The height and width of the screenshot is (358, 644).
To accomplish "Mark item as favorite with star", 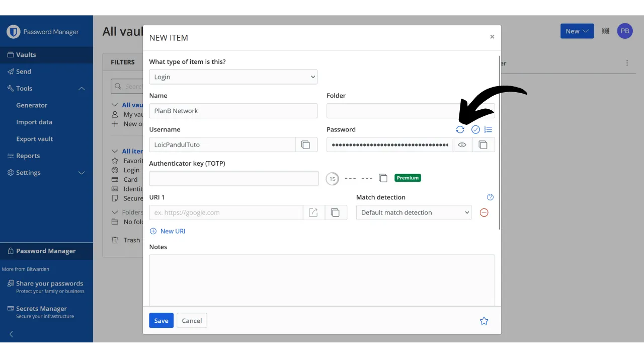I will coord(484,321).
